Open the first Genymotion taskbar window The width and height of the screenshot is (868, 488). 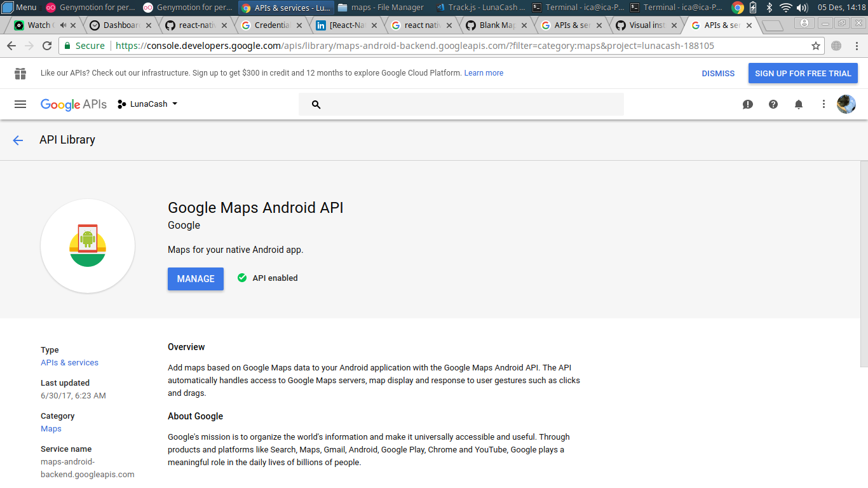point(91,8)
